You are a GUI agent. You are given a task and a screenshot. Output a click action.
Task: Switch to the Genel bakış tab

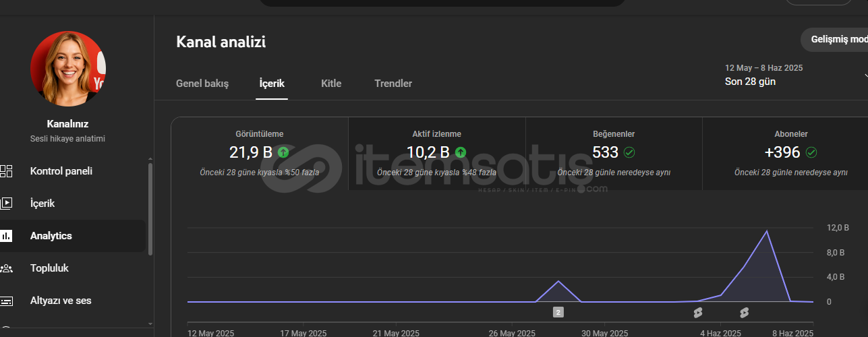(202, 84)
